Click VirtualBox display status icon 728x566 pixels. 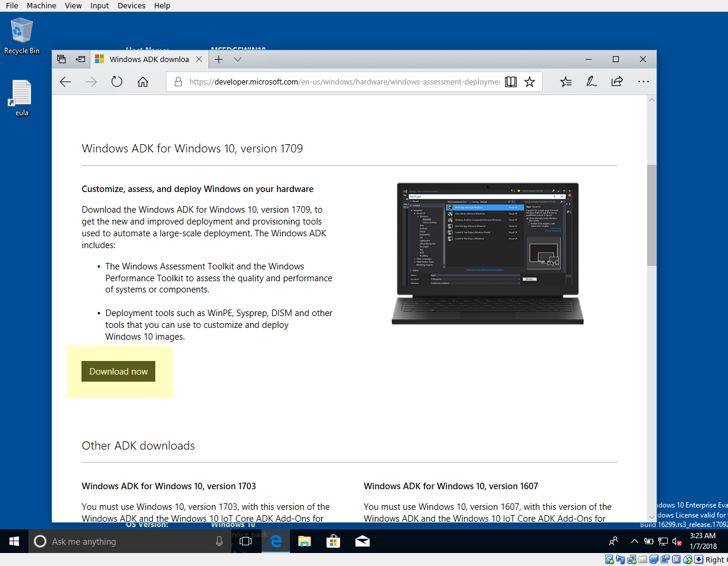tap(654, 560)
